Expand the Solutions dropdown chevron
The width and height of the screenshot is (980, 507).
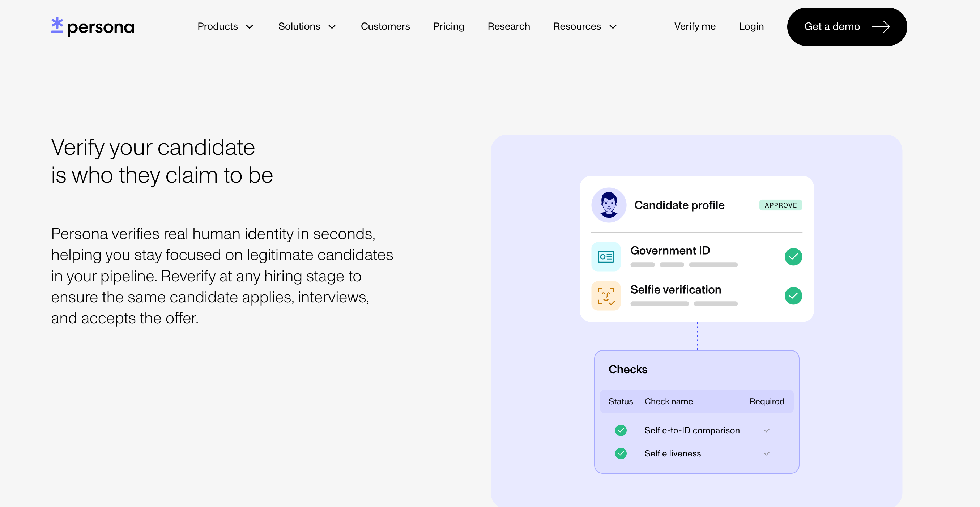click(x=332, y=27)
